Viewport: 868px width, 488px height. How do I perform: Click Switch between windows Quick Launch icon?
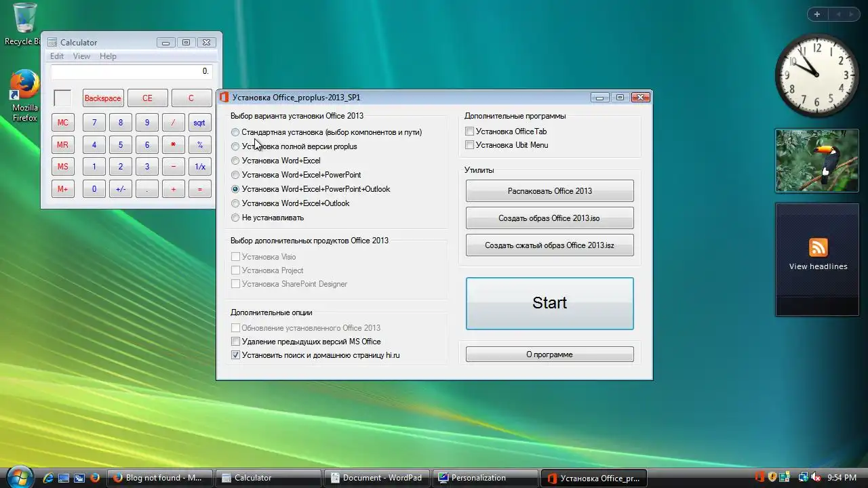79,478
